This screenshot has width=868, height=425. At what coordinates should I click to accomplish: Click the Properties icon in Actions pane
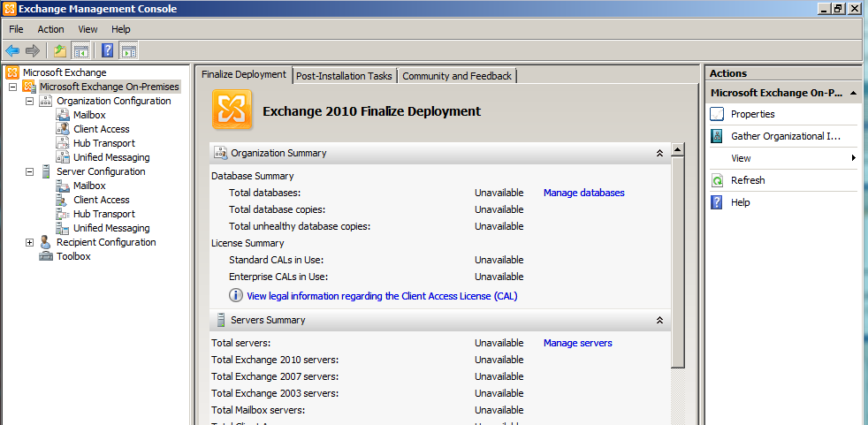[x=717, y=114]
